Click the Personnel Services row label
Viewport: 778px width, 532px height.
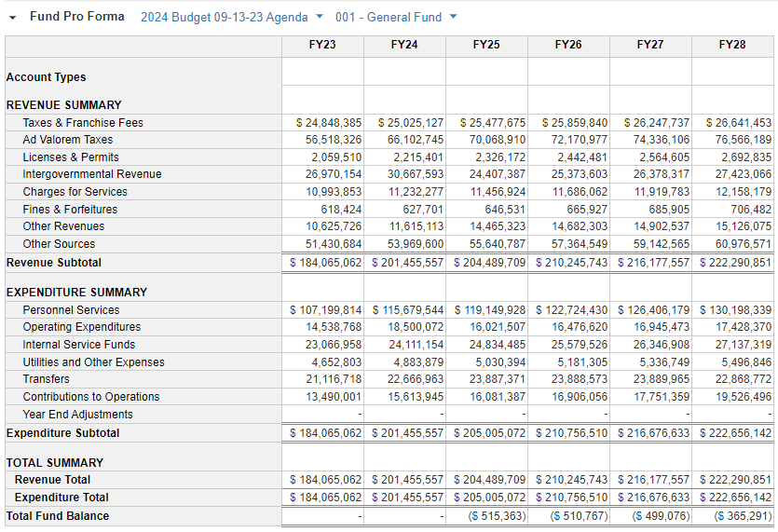(71, 310)
